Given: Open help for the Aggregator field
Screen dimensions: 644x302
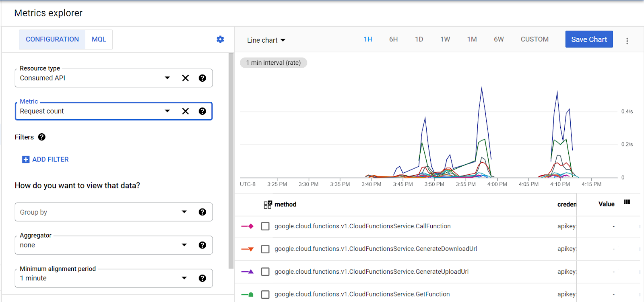Looking at the screenshot, I should pyautogui.click(x=202, y=245).
